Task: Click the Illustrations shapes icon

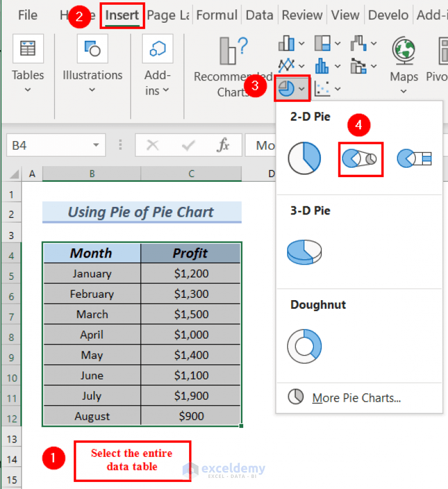Action: pos(92,48)
